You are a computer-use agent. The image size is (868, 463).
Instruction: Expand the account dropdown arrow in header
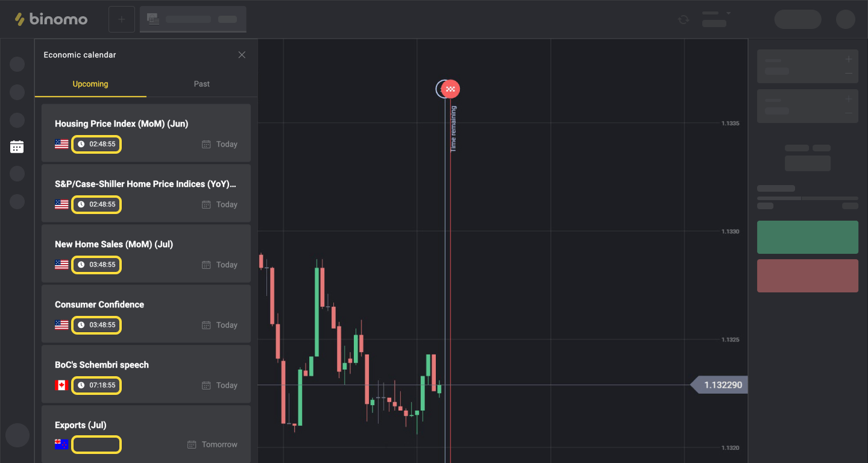click(728, 13)
